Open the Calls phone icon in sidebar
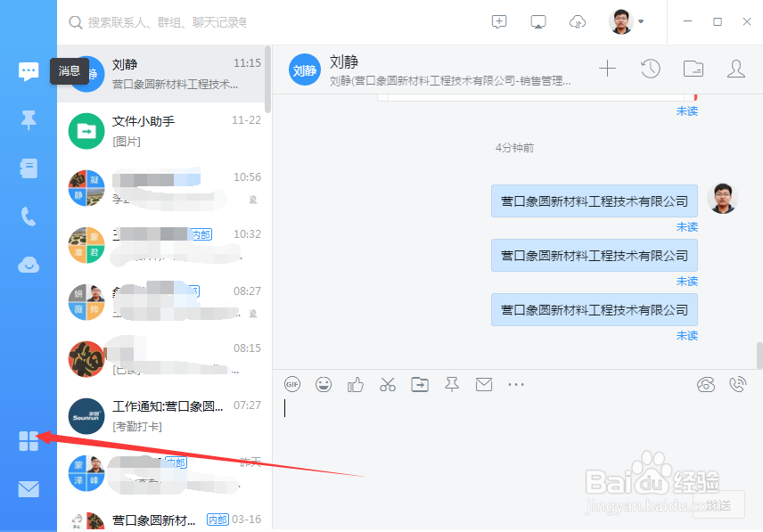 (x=28, y=216)
